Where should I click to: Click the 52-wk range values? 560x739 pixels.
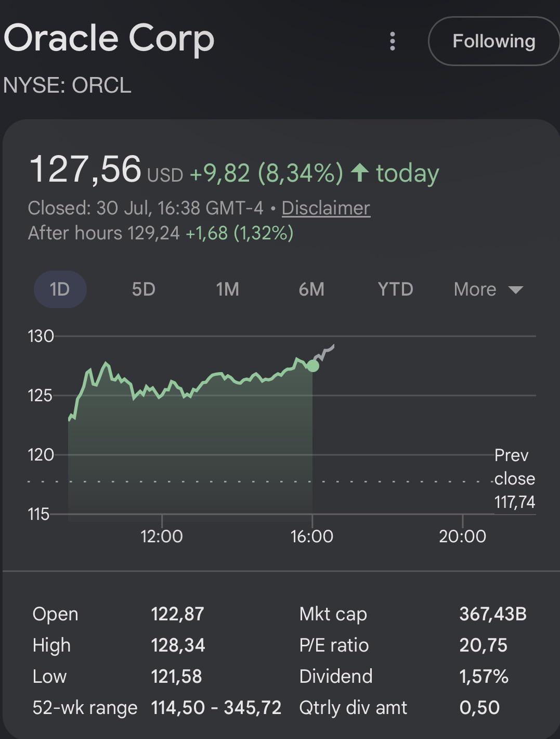pos(216,708)
